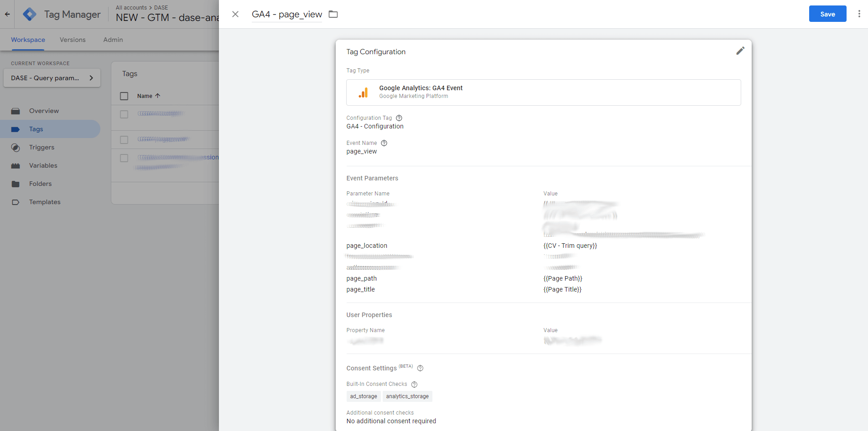
Task: Click the Save button
Action: (827, 14)
